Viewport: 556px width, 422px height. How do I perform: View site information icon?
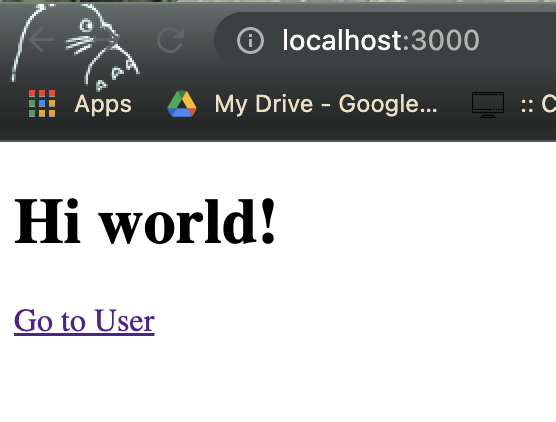point(250,40)
